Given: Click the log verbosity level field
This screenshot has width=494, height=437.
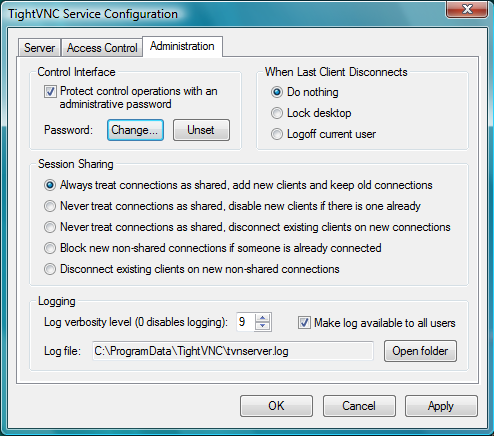Looking at the screenshot, I should coord(246,322).
